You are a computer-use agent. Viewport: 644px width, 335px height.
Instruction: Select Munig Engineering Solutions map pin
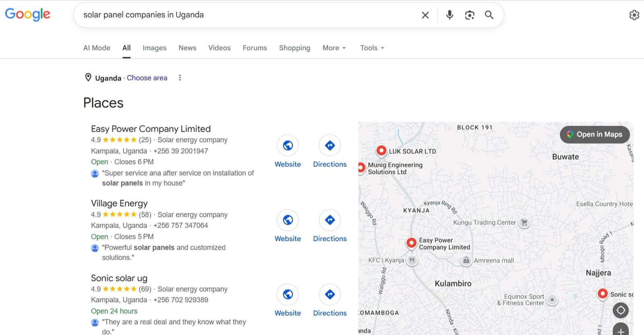(361, 167)
